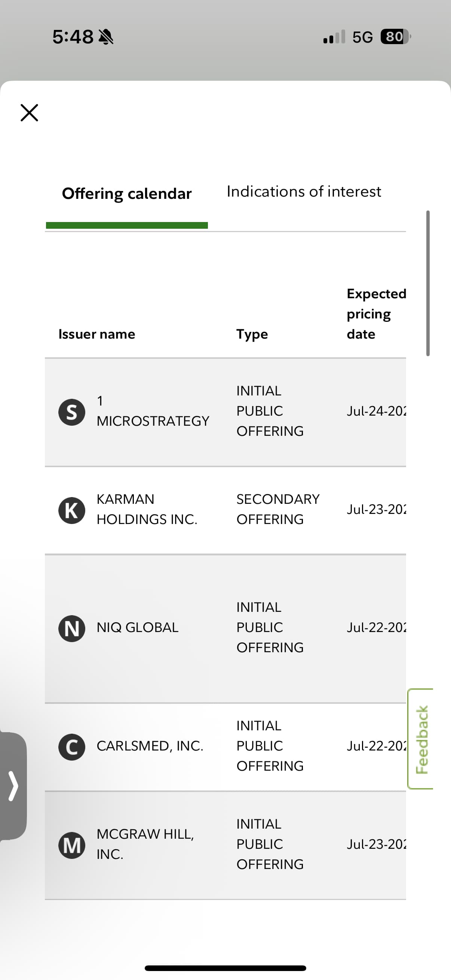Tap the S icon for 1 Microstrategy

(71, 412)
